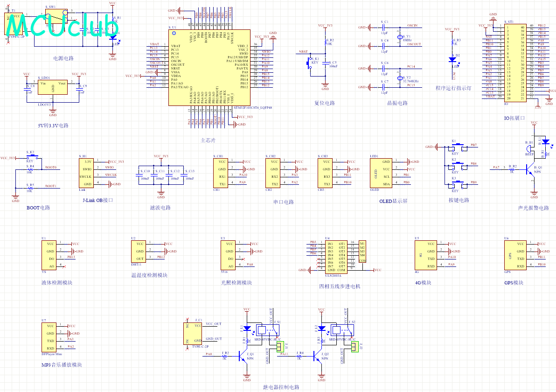
Task: Click the GPS模块 section title
Action: (514, 282)
